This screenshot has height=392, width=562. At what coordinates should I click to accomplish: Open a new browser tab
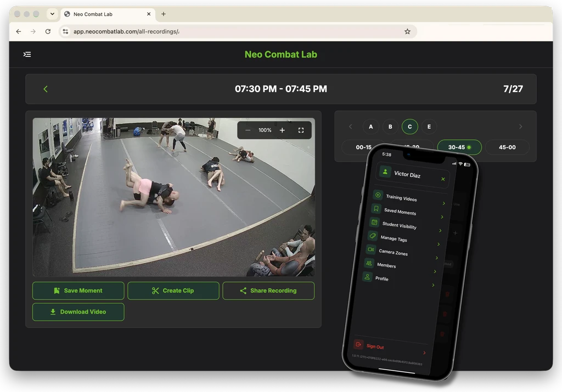[x=164, y=14]
